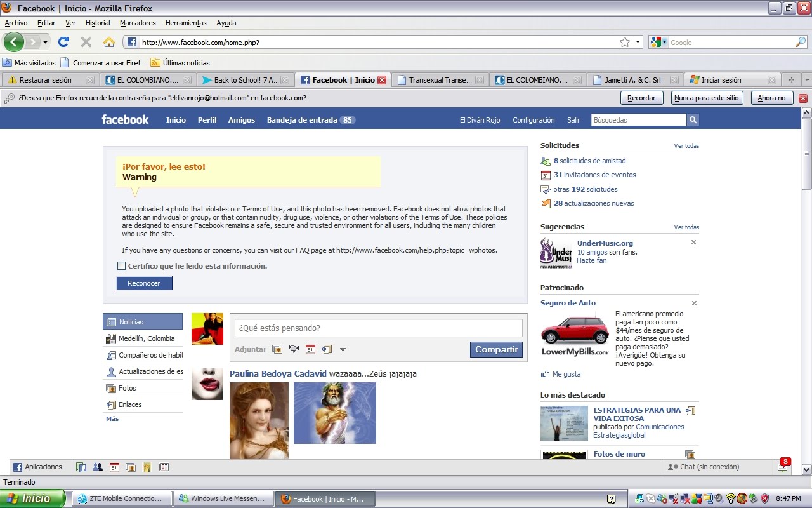812x508 pixels.
Task: Click the 'Ahora no' button
Action: [772, 98]
